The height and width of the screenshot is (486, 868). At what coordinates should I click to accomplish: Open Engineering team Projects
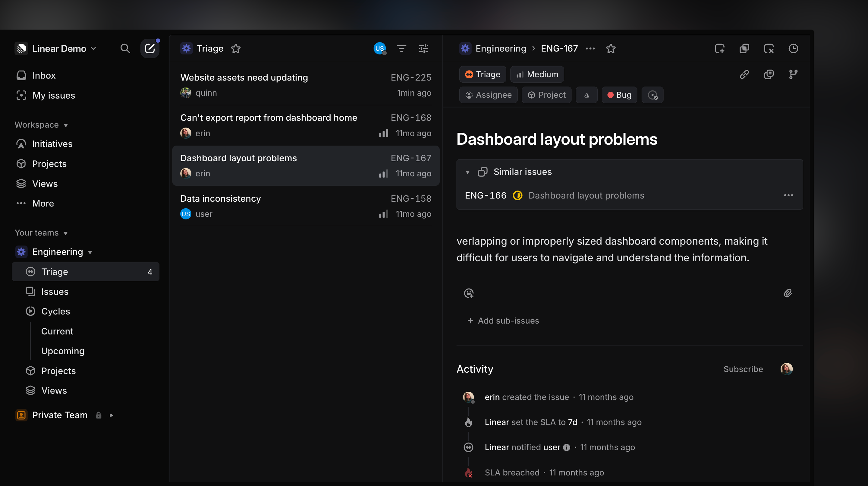(86, 371)
